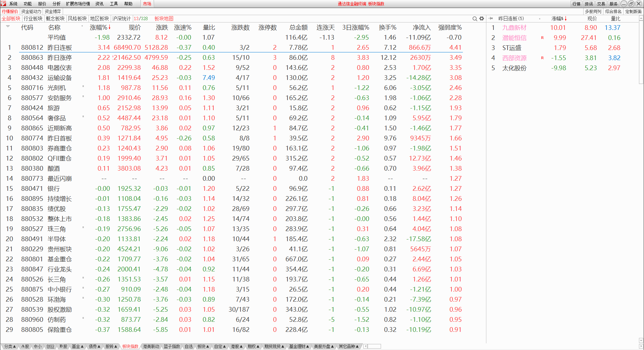Open the 分析 menu
Viewport: 644px width, 350px height.
tap(57, 4)
